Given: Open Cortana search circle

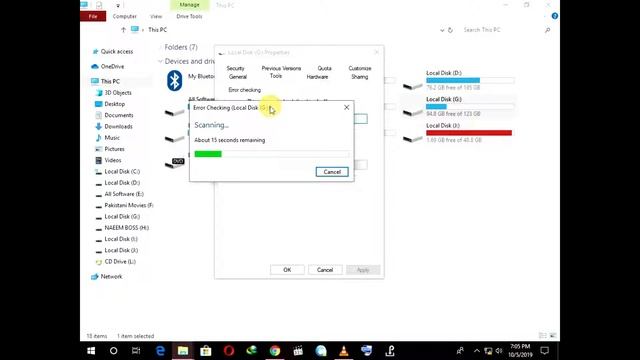Looking at the screenshot, I should tap(113, 351).
